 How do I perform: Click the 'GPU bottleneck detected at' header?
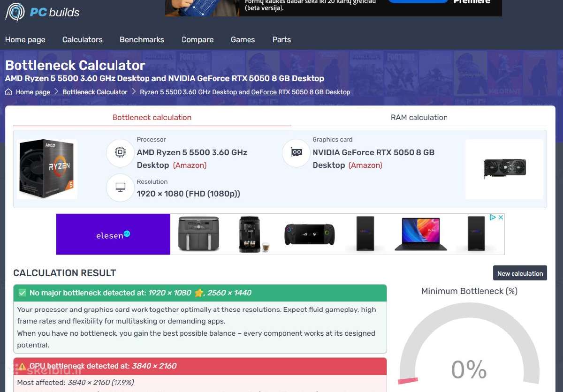click(200, 366)
